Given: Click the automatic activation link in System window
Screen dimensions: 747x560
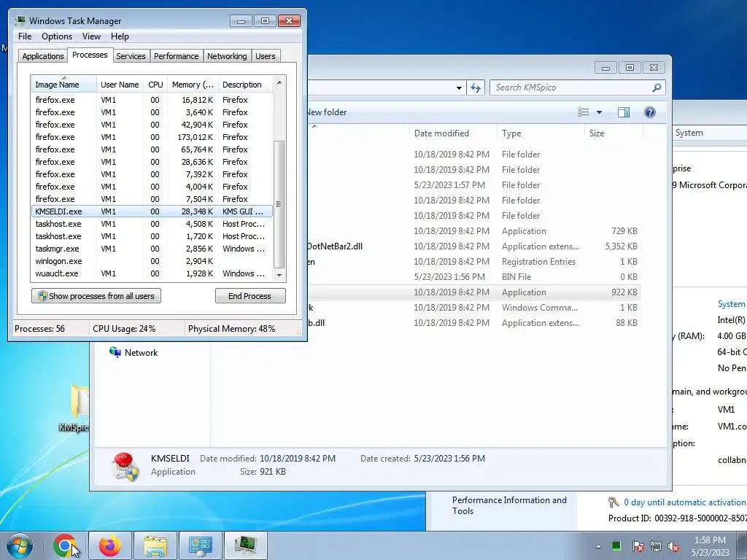Looking at the screenshot, I should [x=685, y=502].
